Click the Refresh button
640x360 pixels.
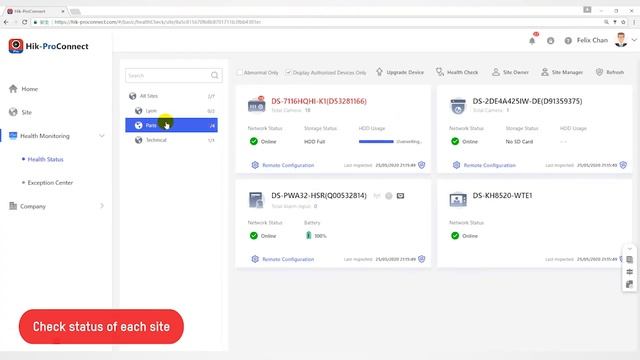pos(610,72)
